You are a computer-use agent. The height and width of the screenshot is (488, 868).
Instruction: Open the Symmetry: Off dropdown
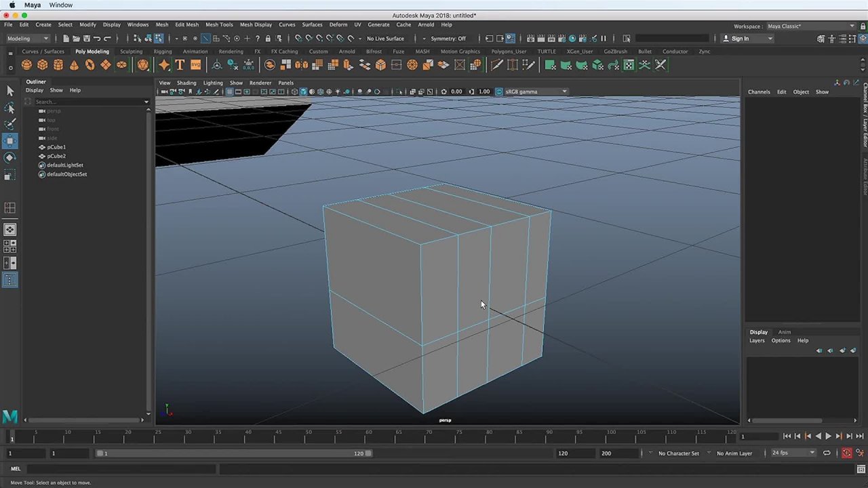pyautogui.click(x=448, y=39)
